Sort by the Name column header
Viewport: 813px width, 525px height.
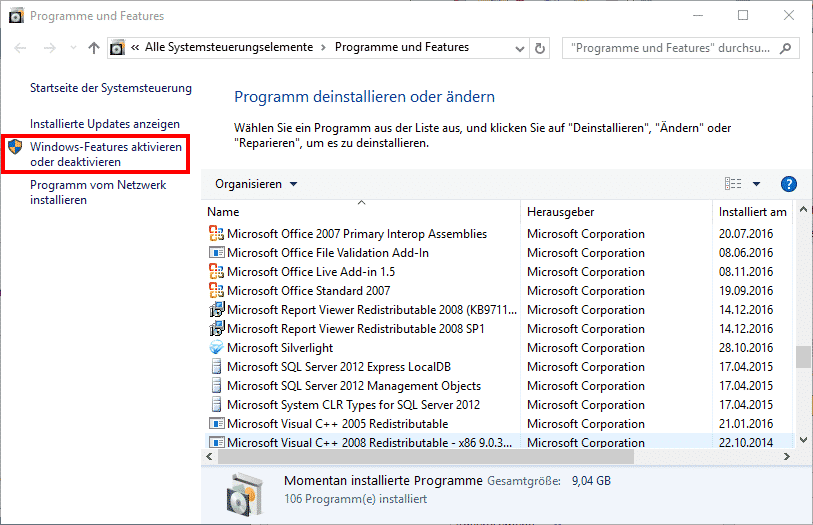click(362, 212)
